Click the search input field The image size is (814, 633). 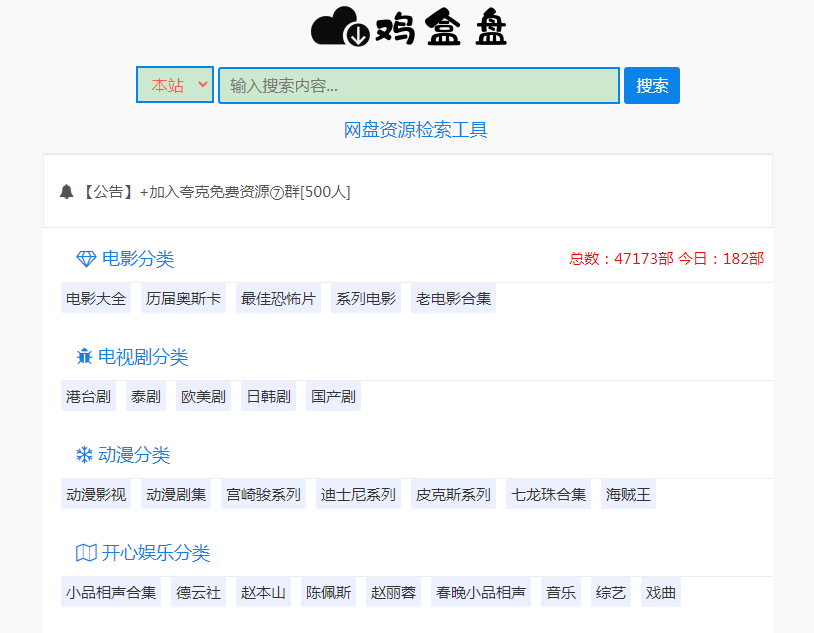coord(418,85)
